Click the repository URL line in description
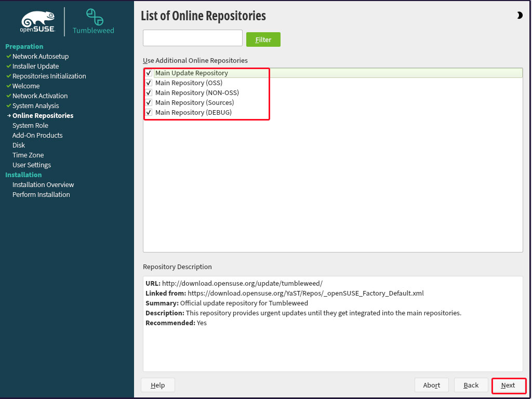Image resolution: width=532 pixels, height=399 pixels. click(x=234, y=283)
